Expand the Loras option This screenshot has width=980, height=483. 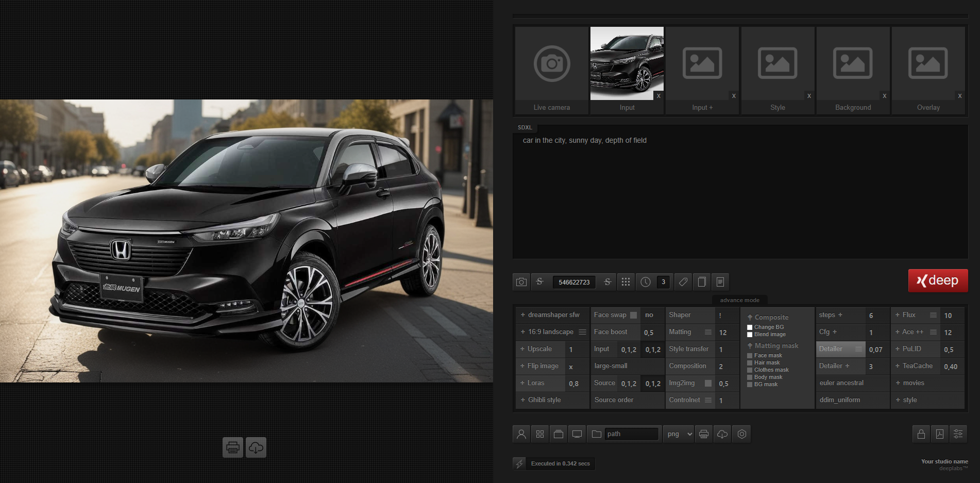click(x=540, y=383)
